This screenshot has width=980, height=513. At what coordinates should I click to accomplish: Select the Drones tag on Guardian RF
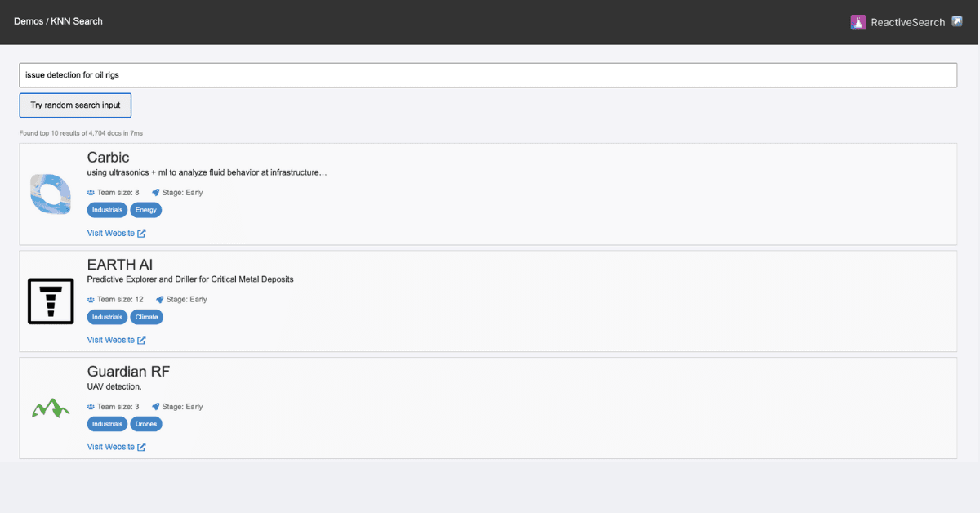point(146,424)
